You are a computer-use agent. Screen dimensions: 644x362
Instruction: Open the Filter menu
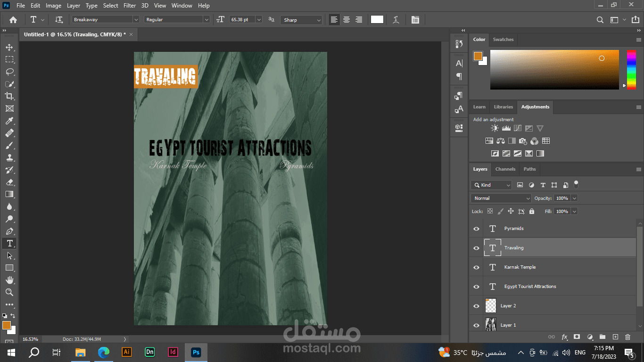[130, 6]
